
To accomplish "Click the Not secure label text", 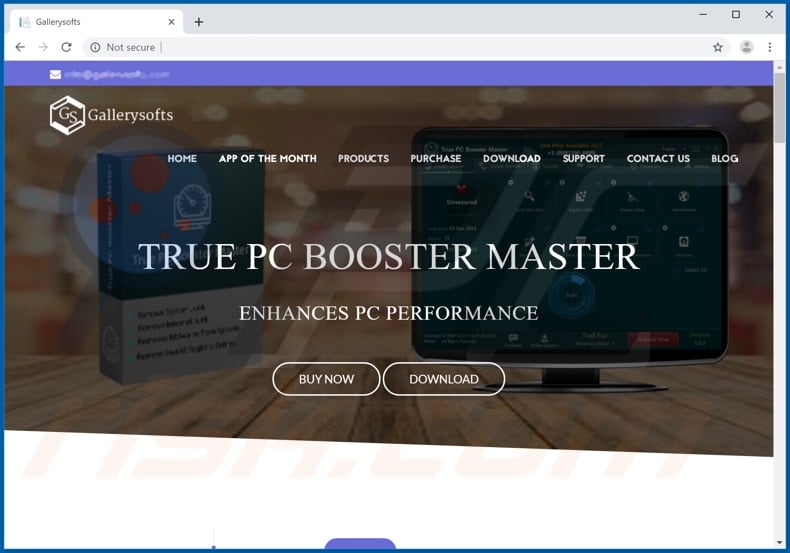I will point(130,47).
